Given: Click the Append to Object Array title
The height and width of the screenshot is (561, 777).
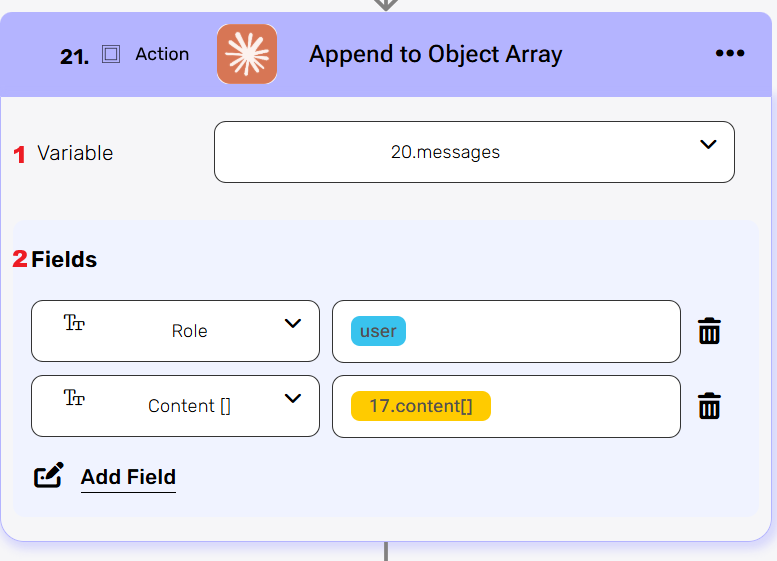Looking at the screenshot, I should (x=435, y=54).
